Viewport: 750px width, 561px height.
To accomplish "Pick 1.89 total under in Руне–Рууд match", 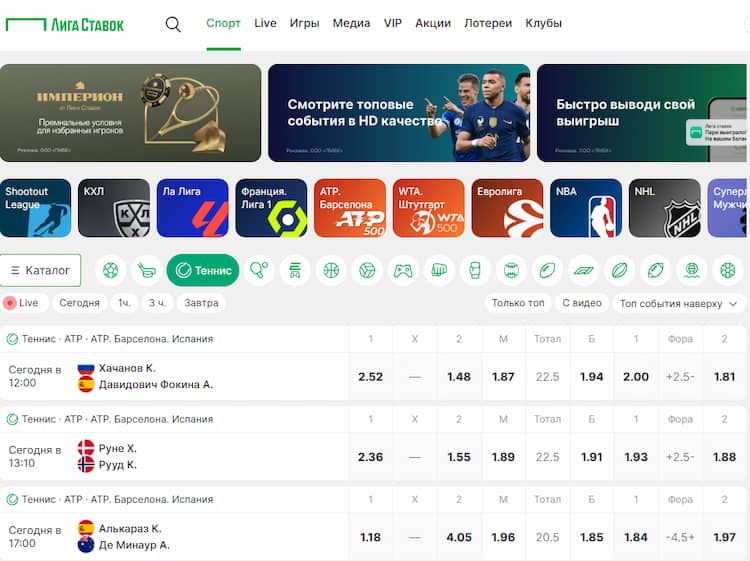I will 503,457.
